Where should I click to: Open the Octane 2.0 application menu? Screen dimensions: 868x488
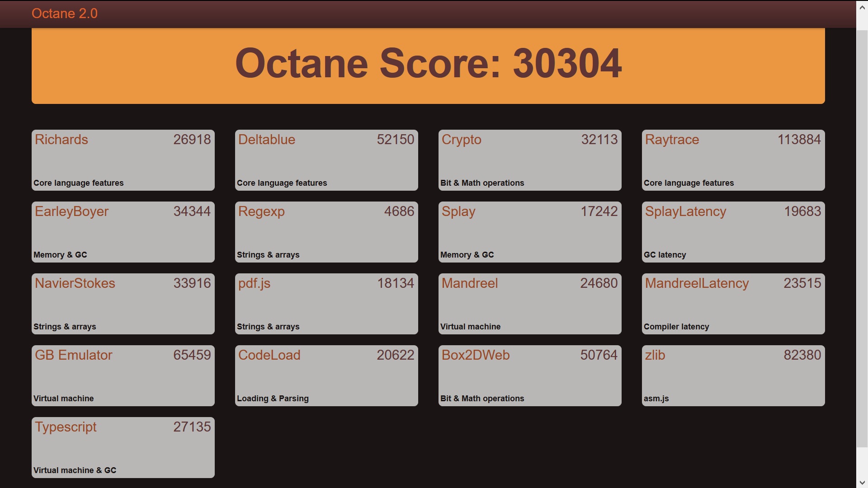pos(65,14)
